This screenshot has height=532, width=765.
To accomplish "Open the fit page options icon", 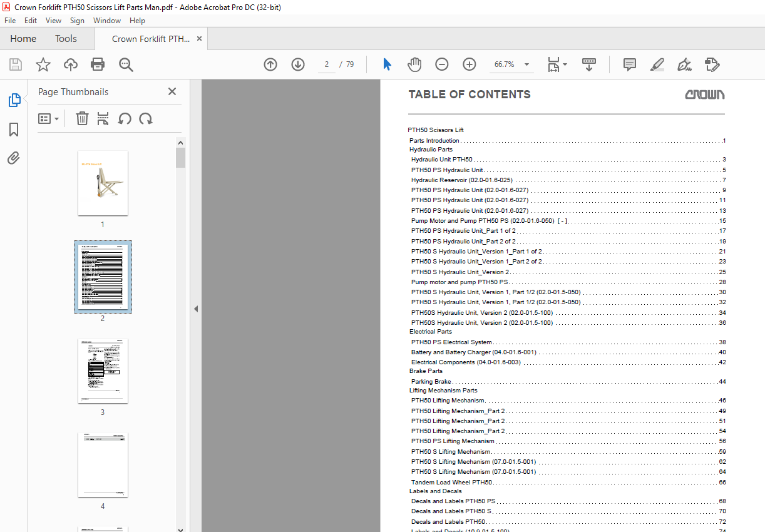I will [x=553, y=64].
